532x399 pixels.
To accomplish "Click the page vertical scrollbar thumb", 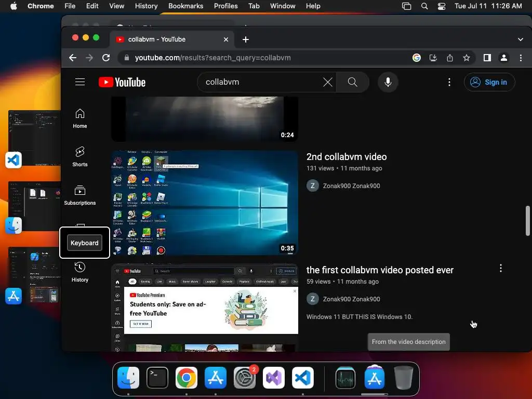I will 528,220.
